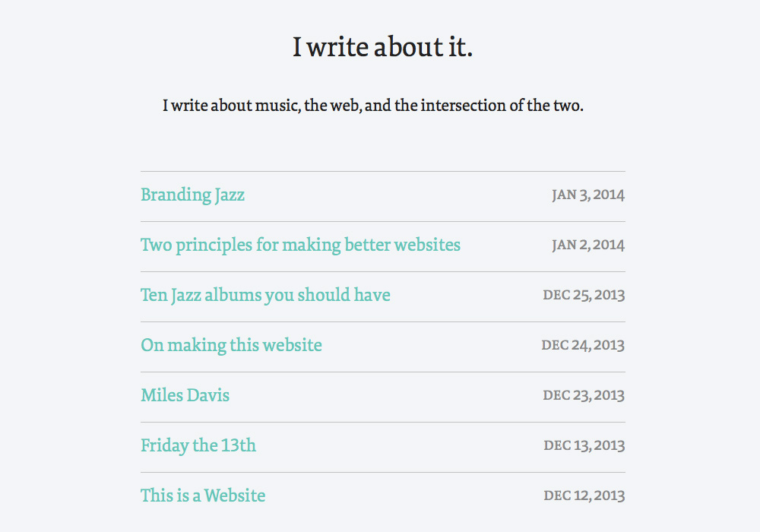
Task: Open the Branding Jazz article
Action: click(x=192, y=195)
